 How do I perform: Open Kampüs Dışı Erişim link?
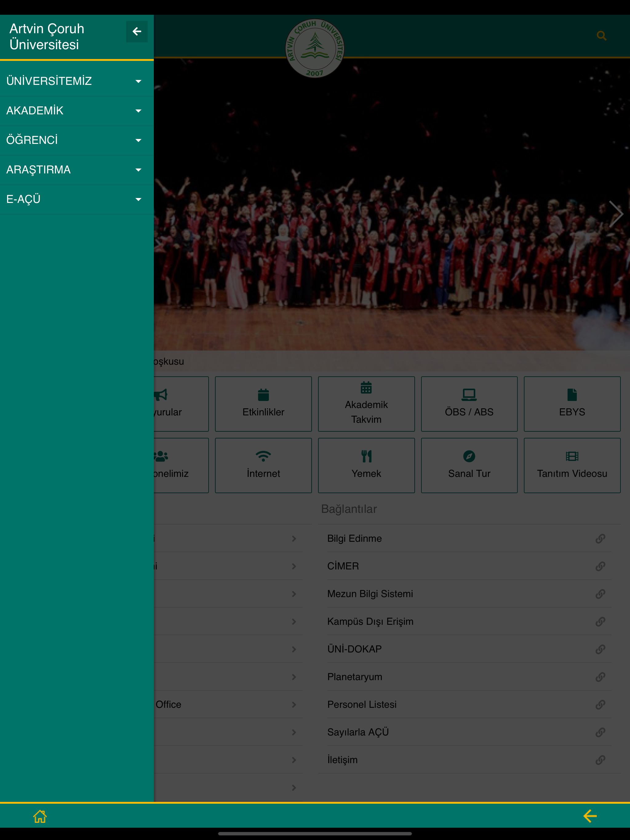click(x=469, y=622)
